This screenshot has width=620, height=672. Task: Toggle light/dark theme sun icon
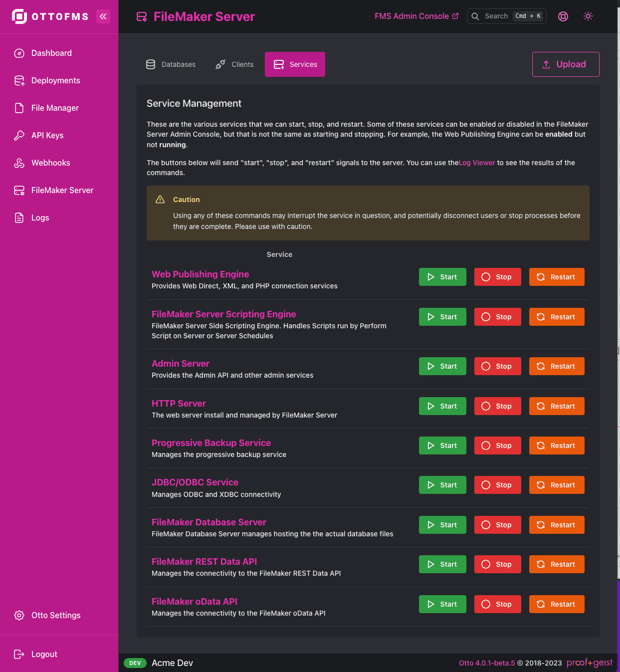coord(588,16)
